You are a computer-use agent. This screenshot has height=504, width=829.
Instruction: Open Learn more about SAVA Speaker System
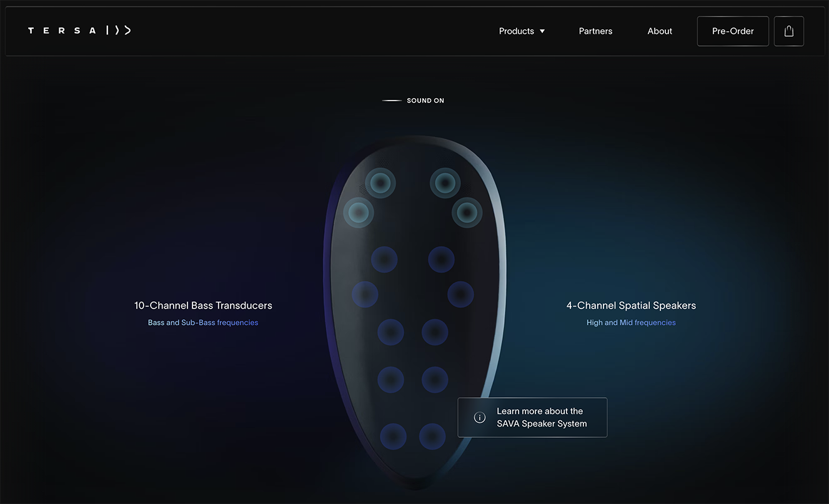tap(532, 417)
